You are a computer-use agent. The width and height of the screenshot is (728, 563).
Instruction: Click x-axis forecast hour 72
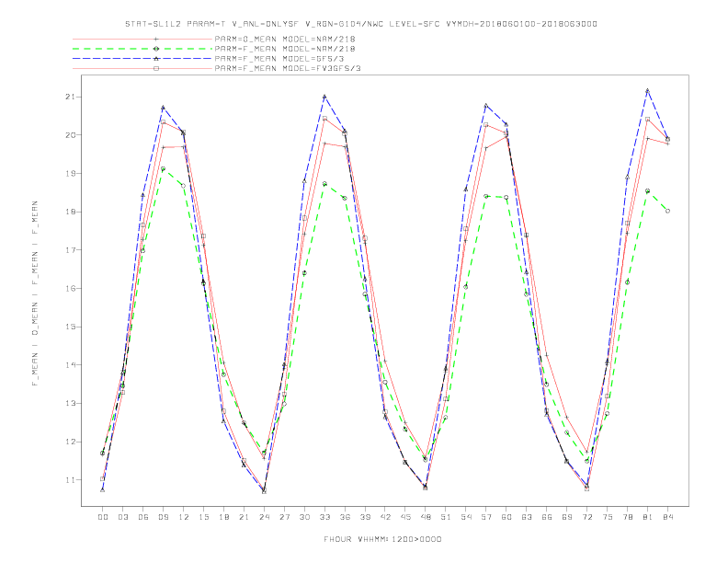pos(587,517)
